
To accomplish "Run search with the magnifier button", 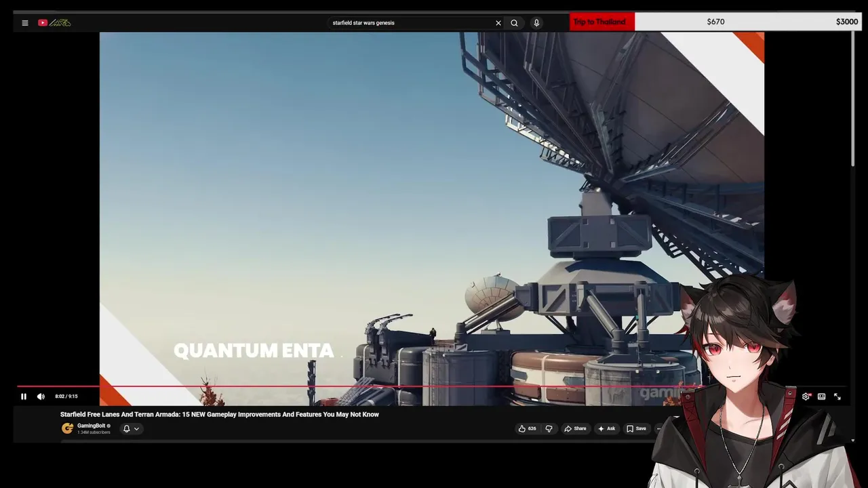I will [x=515, y=23].
